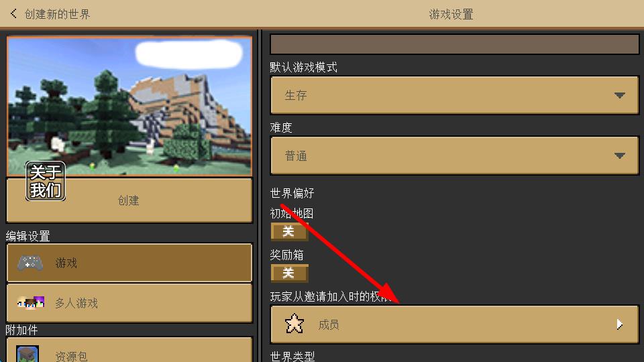Click the game controller icon
The height and width of the screenshot is (362, 644).
coord(30,263)
